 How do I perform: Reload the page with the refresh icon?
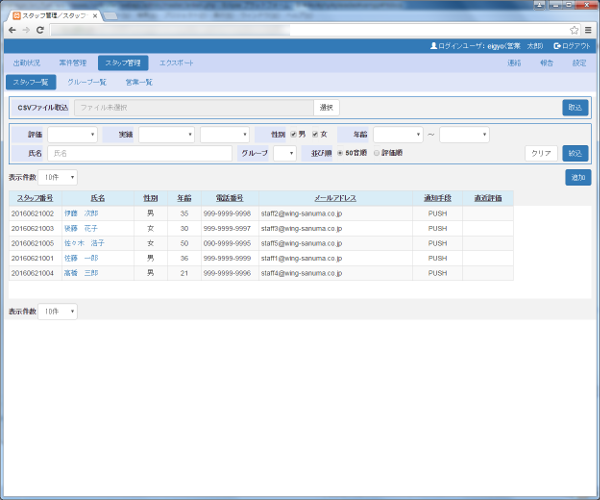[x=41, y=30]
